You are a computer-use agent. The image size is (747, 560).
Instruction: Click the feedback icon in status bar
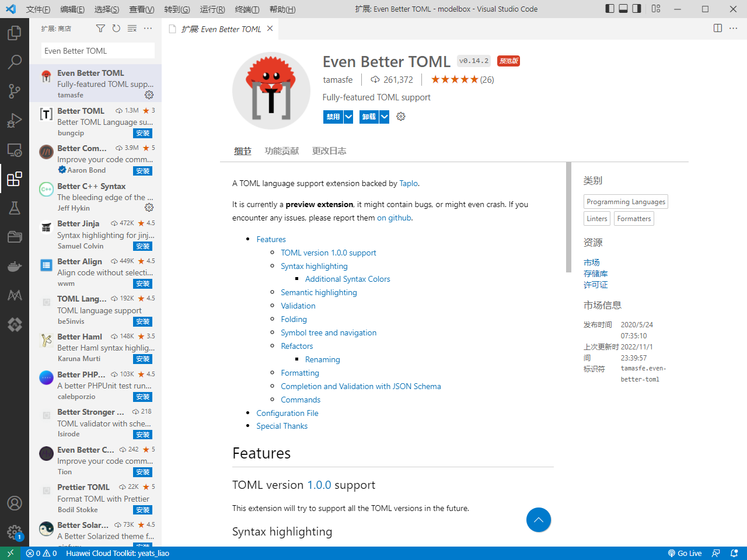click(716, 554)
